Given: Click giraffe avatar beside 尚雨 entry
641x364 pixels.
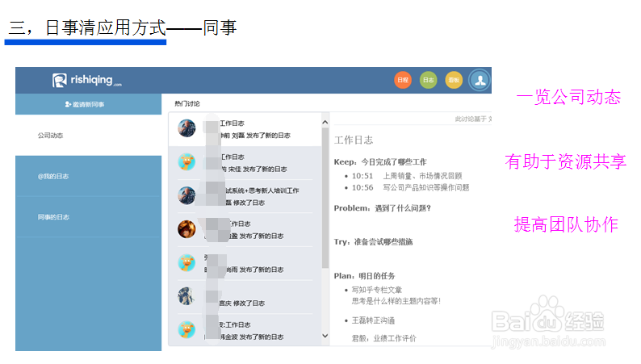Looking at the screenshot, I should click(186, 262).
